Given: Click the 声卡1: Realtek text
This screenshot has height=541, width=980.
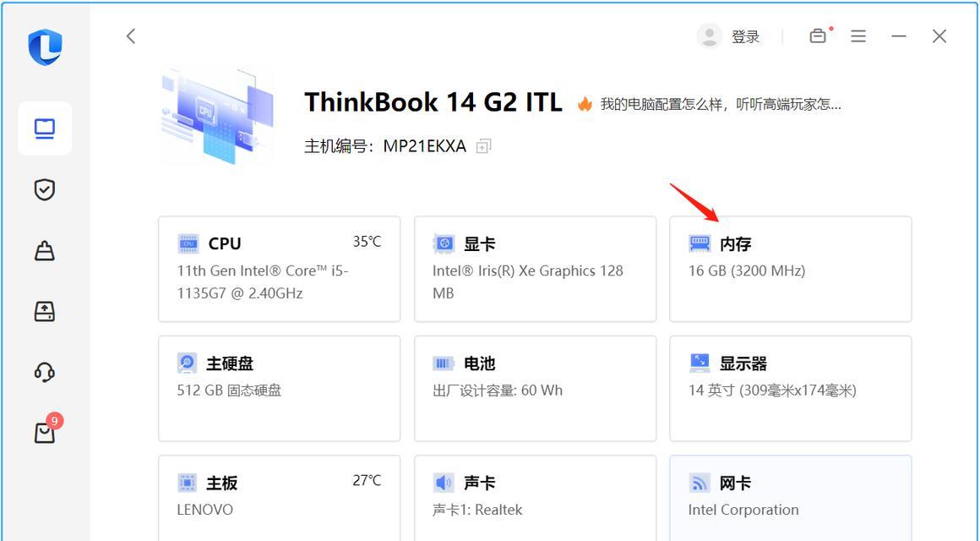Looking at the screenshot, I should coord(477,510).
